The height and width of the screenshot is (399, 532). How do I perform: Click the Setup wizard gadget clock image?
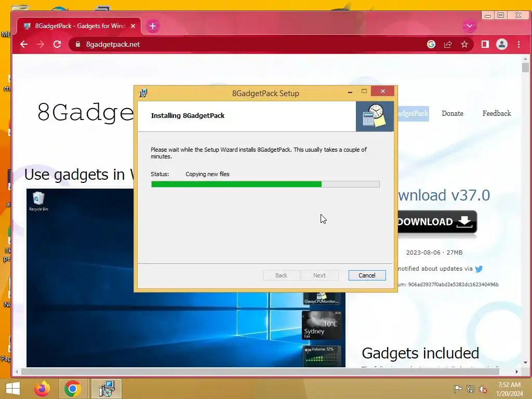[x=375, y=116]
